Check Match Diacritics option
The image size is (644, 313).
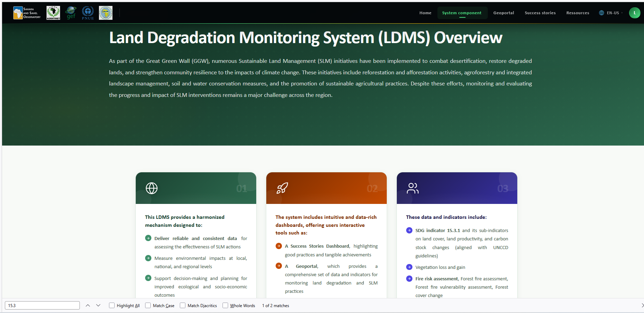coord(183,305)
